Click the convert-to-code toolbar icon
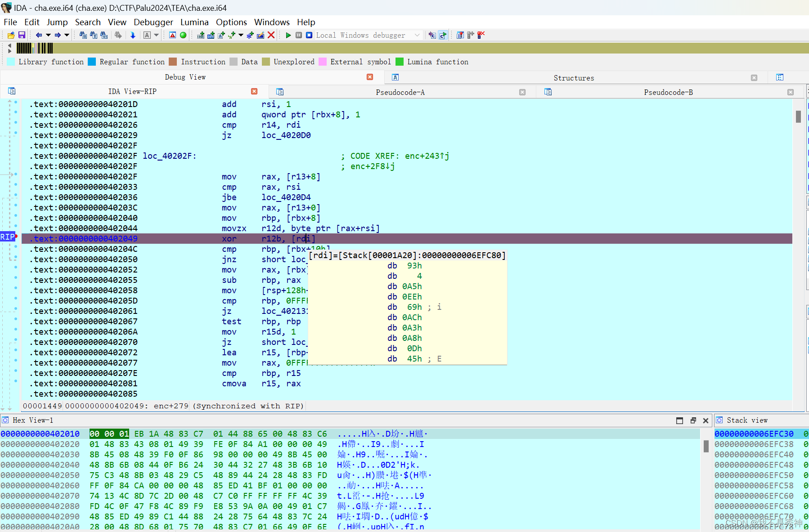 (201, 35)
